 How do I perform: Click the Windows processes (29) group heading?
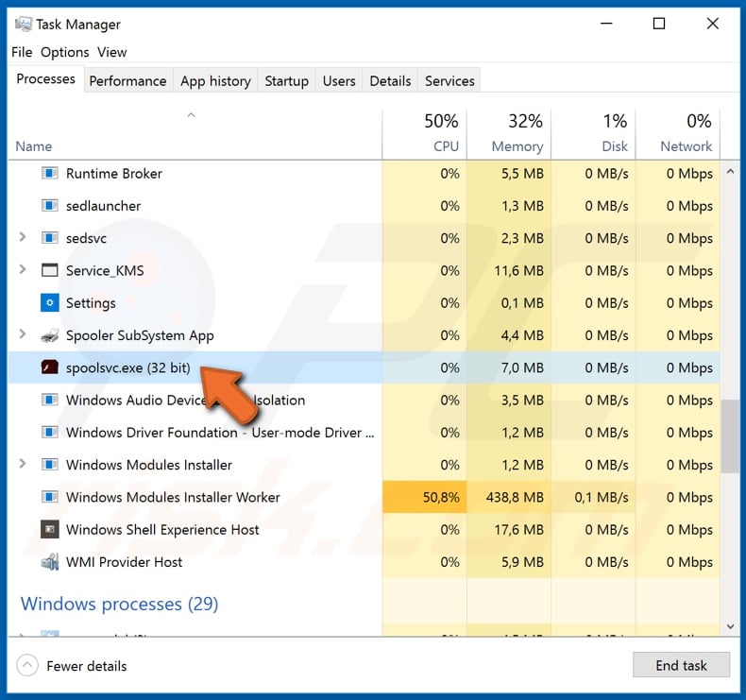tap(119, 604)
